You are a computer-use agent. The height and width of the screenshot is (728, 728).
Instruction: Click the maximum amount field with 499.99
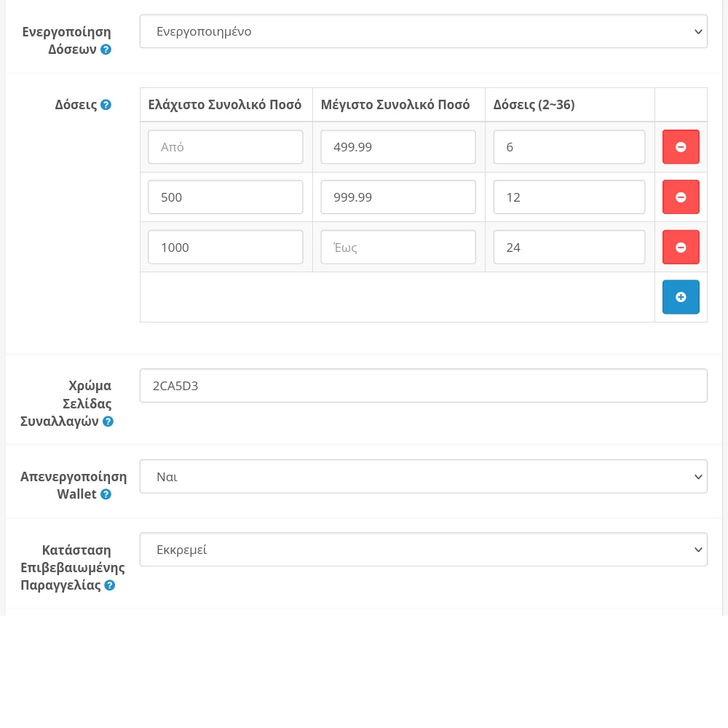tap(398, 147)
